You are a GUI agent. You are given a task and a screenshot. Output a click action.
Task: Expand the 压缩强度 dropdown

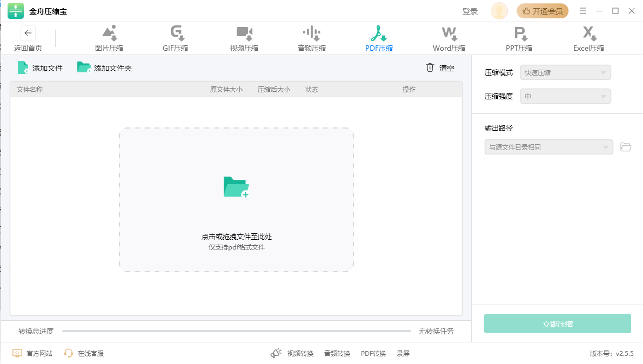[x=565, y=97]
